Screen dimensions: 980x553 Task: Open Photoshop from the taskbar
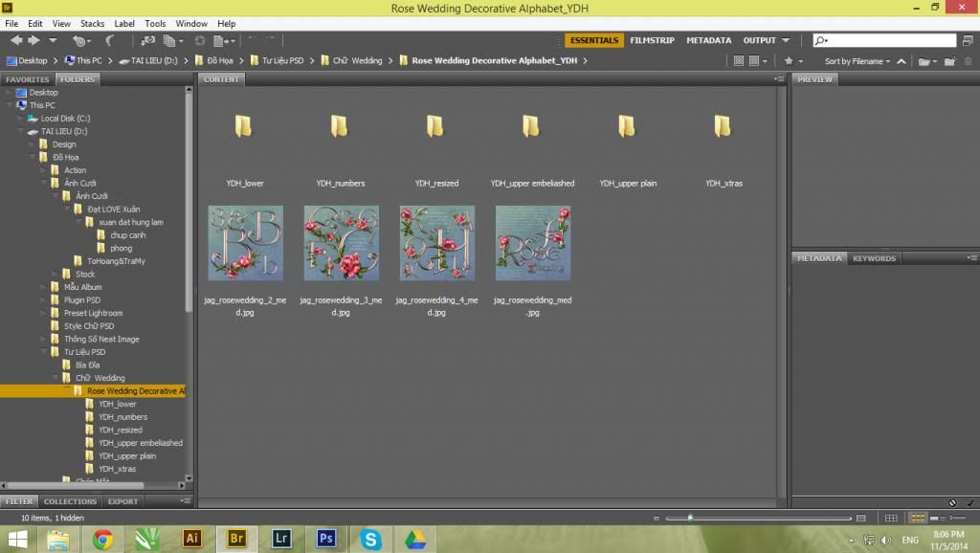point(325,539)
